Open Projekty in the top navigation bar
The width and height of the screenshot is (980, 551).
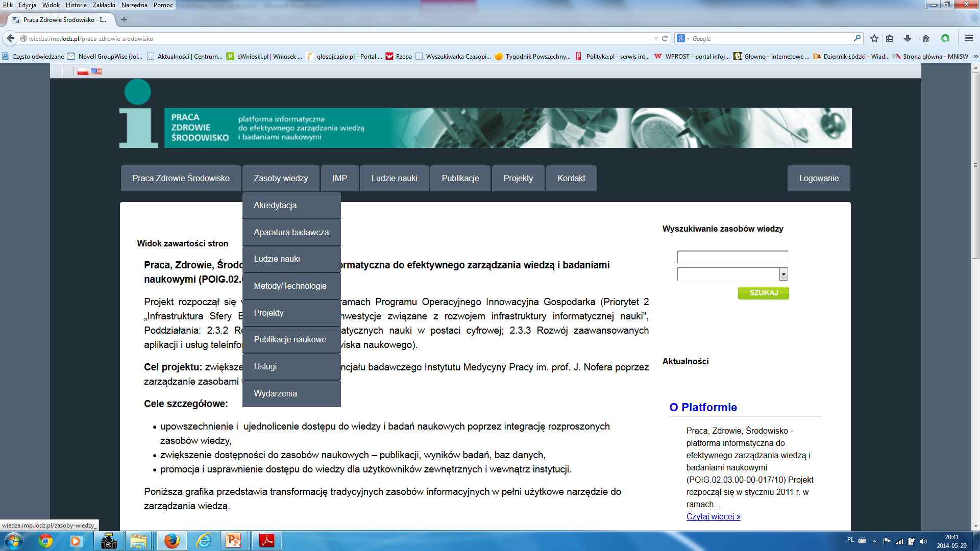click(518, 178)
